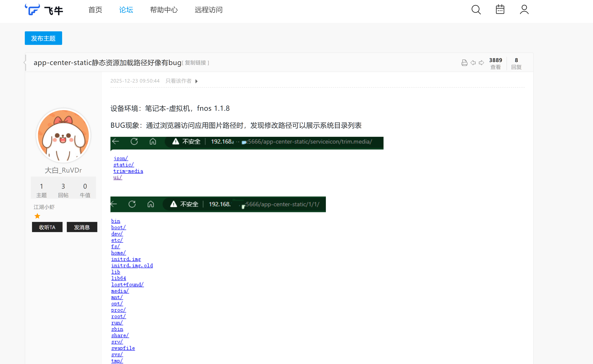Go to 远程访问 page

click(208, 10)
